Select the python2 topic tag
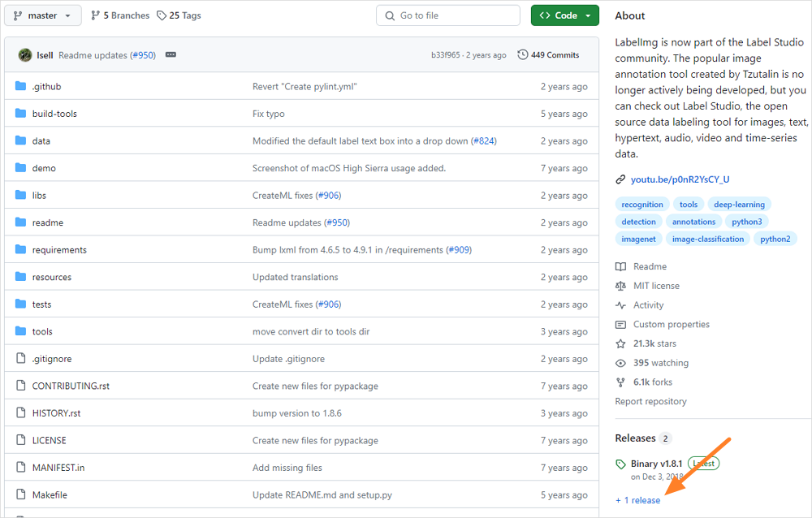 tap(775, 239)
